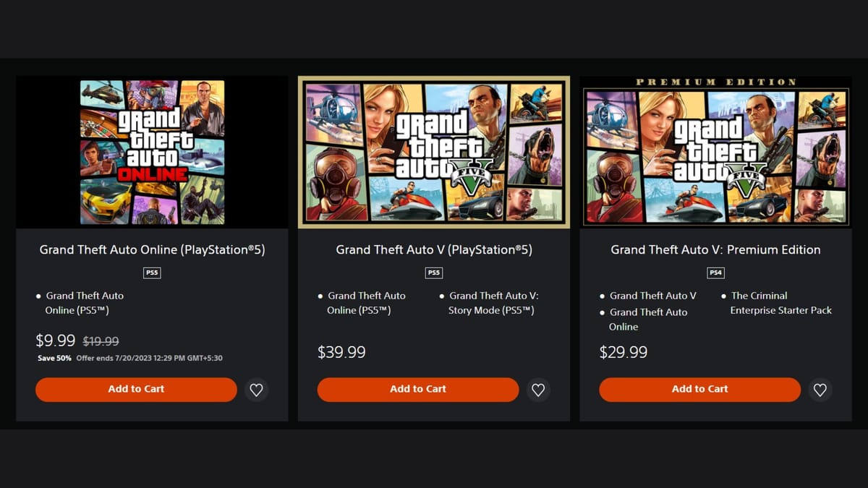Add Grand Theft Auto V: Premium Edition to cart
The height and width of the screenshot is (488, 868).
[699, 389]
